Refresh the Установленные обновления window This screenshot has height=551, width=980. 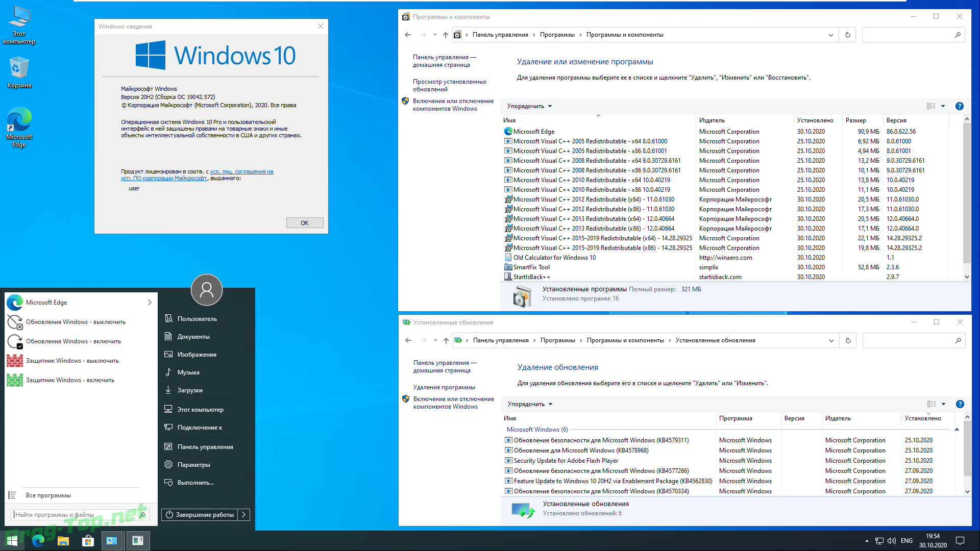click(848, 340)
